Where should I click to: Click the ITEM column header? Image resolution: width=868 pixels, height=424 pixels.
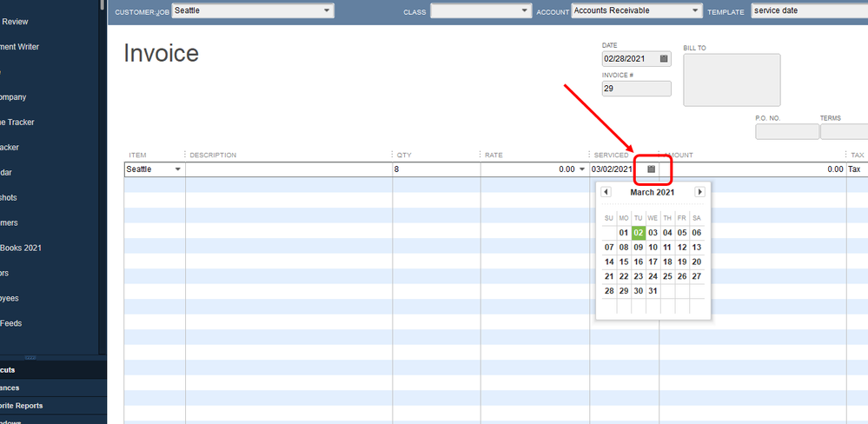click(137, 155)
